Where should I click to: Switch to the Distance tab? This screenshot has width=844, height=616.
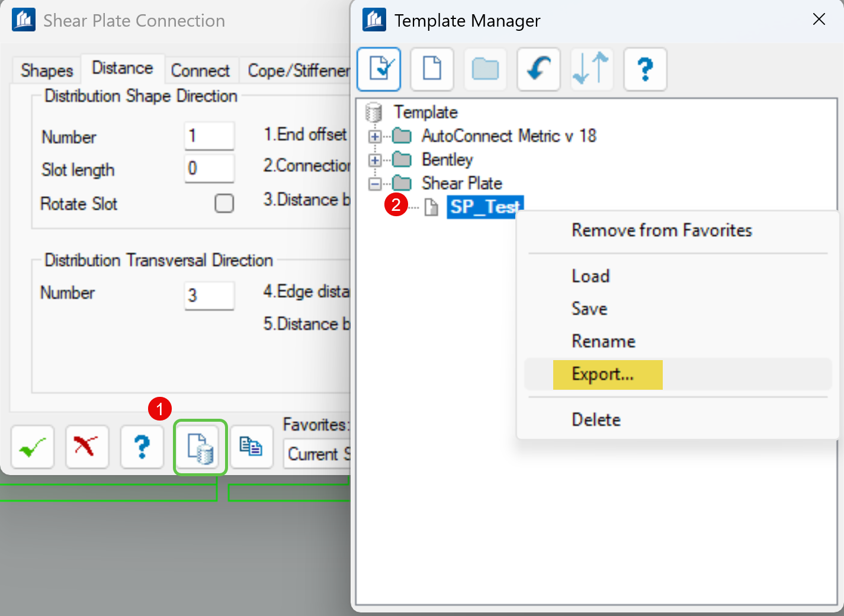tap(123, 68)
